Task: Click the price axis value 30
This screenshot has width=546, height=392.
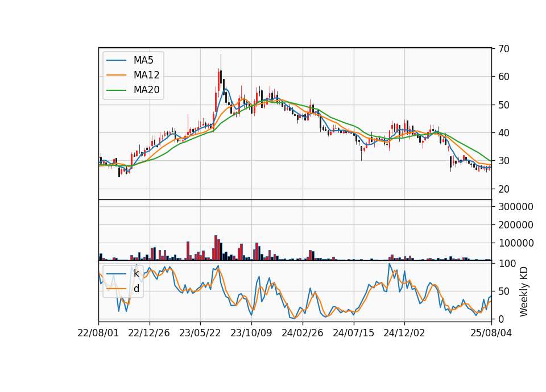Action: (504, 161)
